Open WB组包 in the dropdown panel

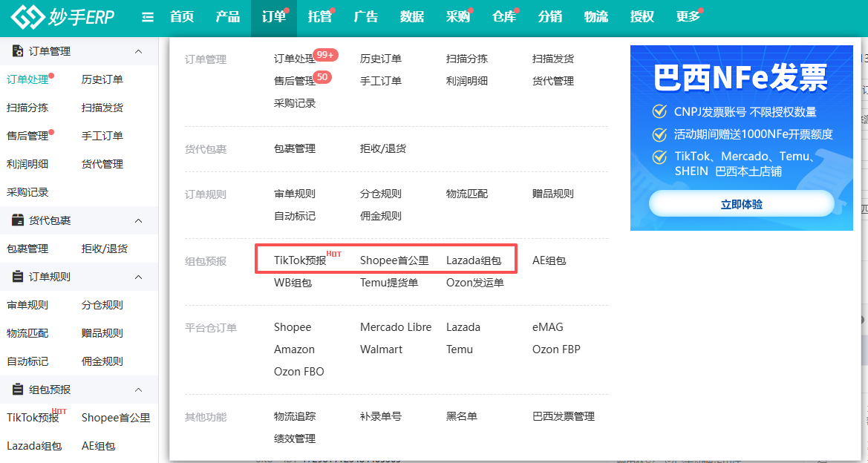[x=293, y=283]
